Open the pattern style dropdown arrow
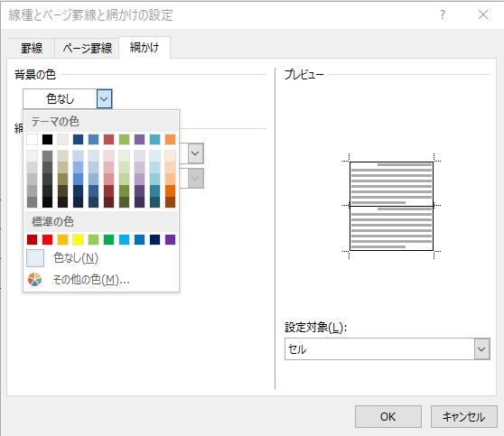The width and height of the screenshot is (504, 436). click(x=195, y=153)
